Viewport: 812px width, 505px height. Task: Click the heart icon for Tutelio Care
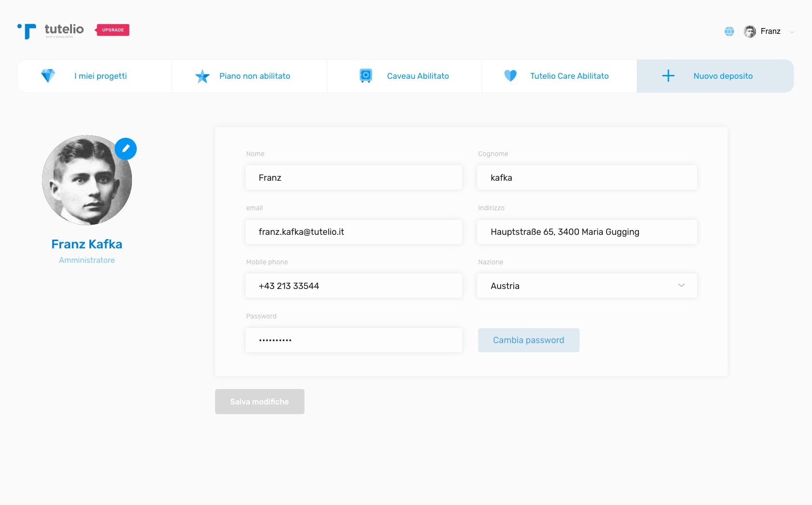click(510, 76)
